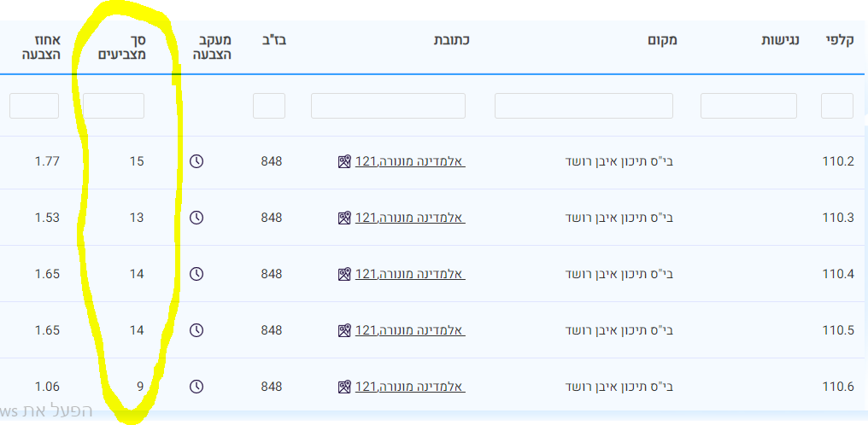Focus the סך מצביעים filter input
The image size is (868, 425).
pyautogui.click(x=114, y=106)
